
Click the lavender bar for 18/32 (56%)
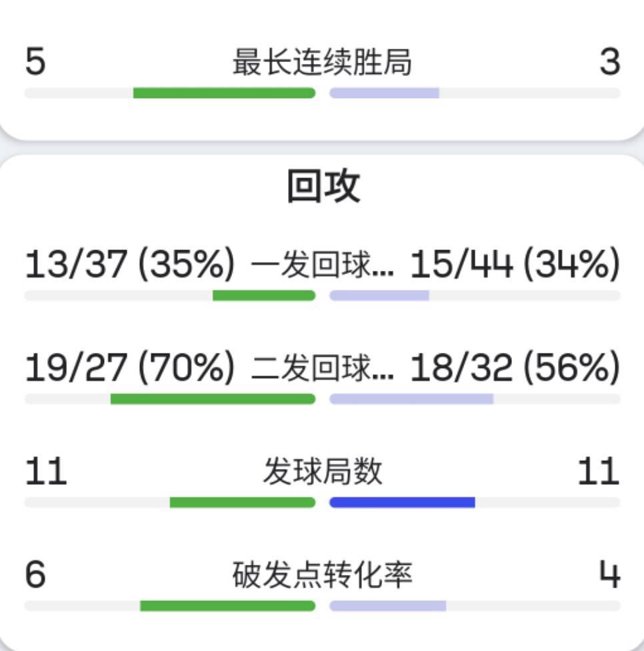pos(411,399)
